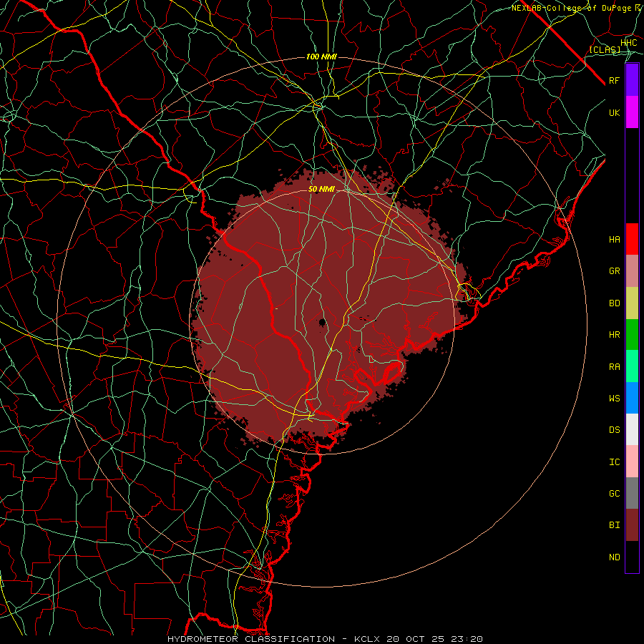Click the radar site black dot
Screen dimensions: 644x644
[323, 322]
